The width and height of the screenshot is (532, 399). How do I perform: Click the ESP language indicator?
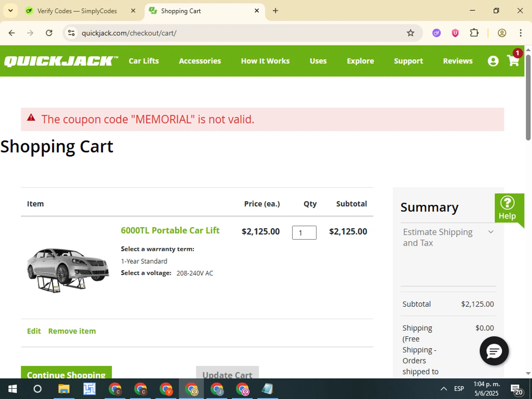(459, 389)
